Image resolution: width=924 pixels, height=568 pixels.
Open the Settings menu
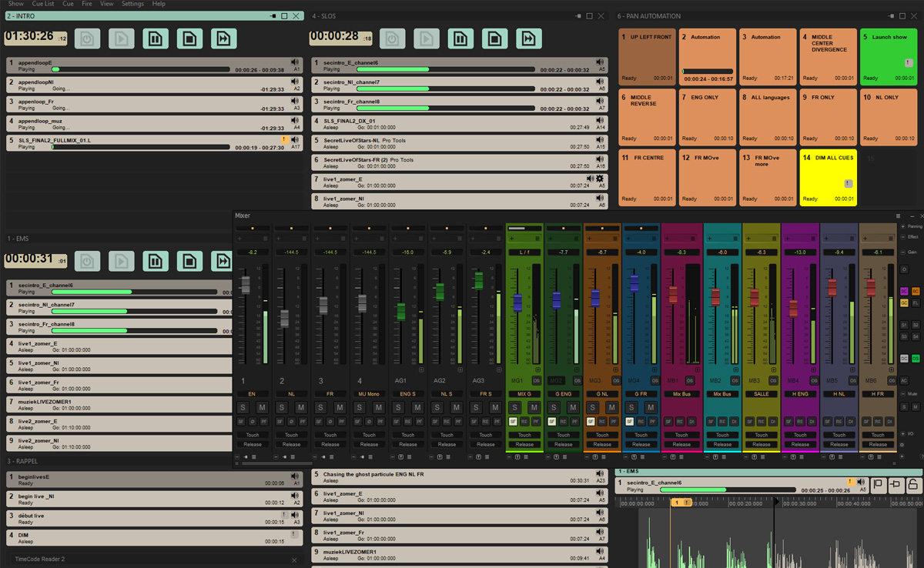click(132, 4)
